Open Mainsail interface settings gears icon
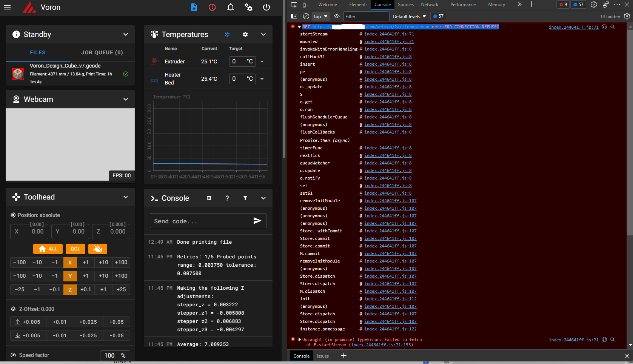 pyautogui.click(x=248, y=7)
